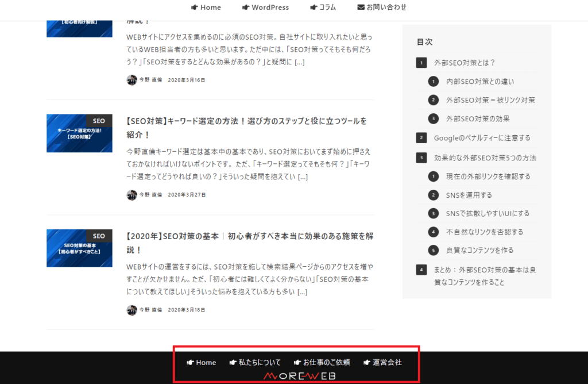
Task: Jump to 不自然なリンクを否認する section
Action: point(485,232)
